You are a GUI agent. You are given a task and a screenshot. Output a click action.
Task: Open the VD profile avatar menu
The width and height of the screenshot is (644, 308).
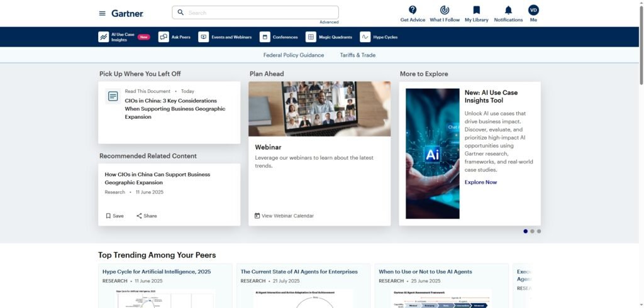[533, 10]
